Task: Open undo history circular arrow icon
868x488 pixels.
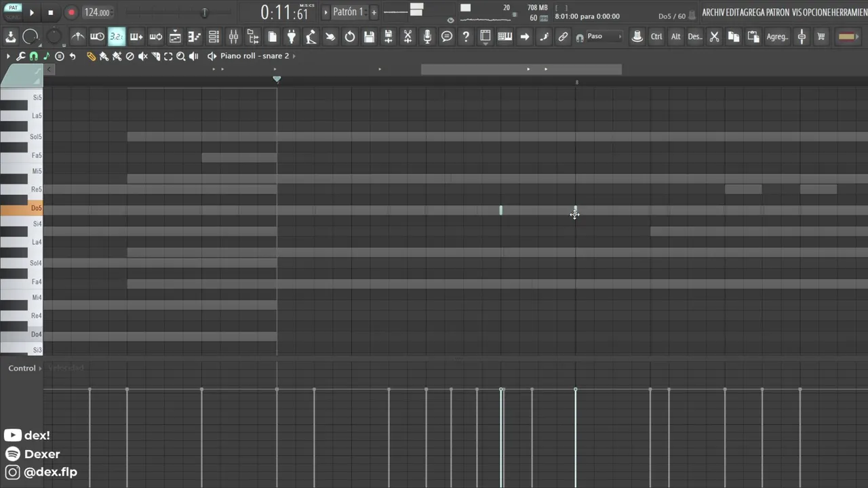Action: pyautogui.click(x=350, y=37)
